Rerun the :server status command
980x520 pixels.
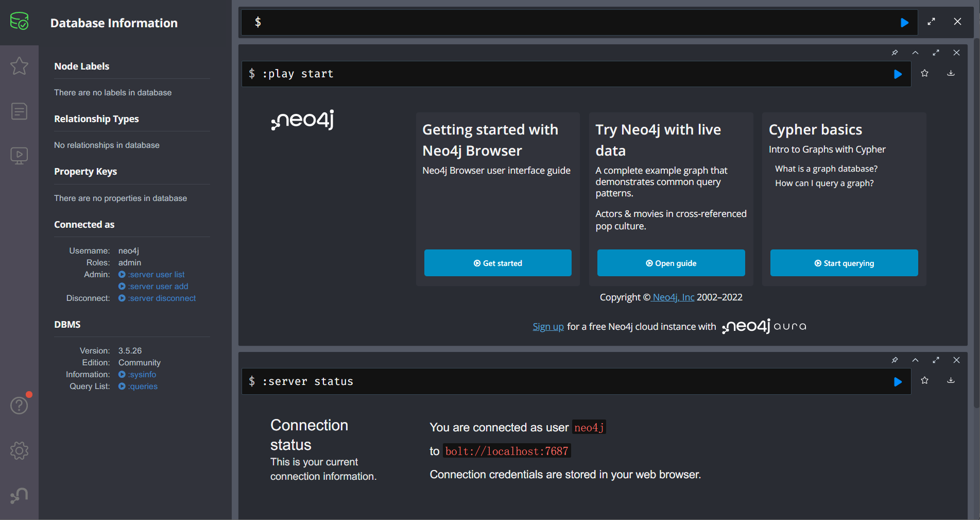(898, 382)
